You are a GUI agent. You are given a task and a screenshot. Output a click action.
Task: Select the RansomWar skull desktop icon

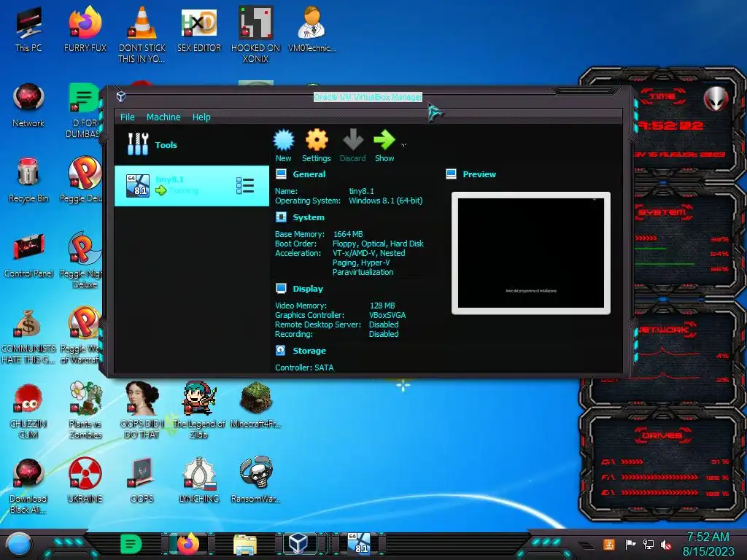tap(256, 479)
